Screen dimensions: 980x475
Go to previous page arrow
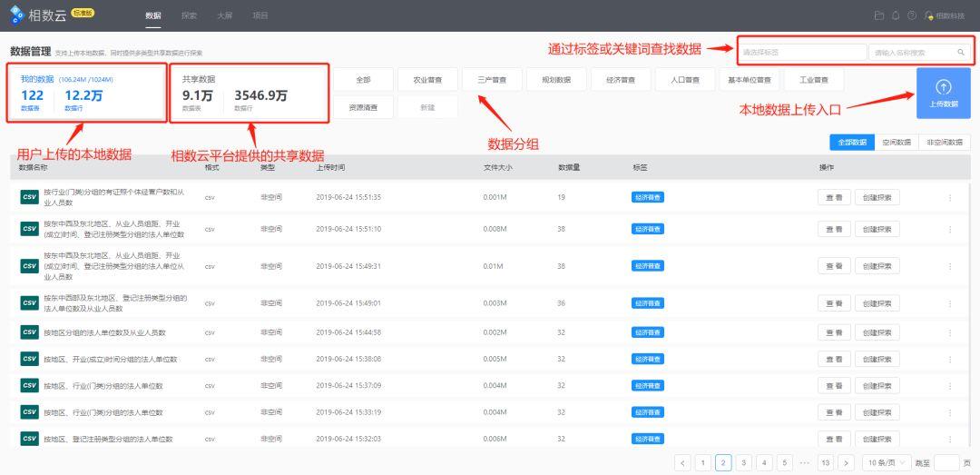click(682, 463)
